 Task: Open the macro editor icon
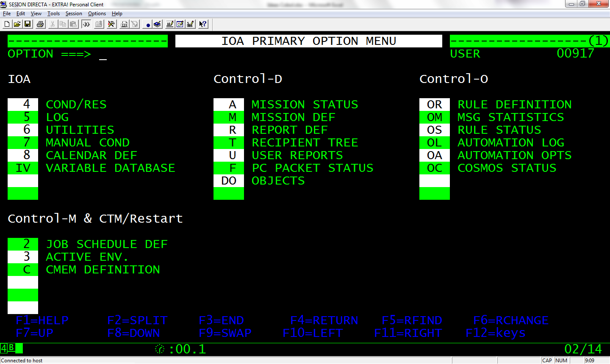[x=157, y=24]
